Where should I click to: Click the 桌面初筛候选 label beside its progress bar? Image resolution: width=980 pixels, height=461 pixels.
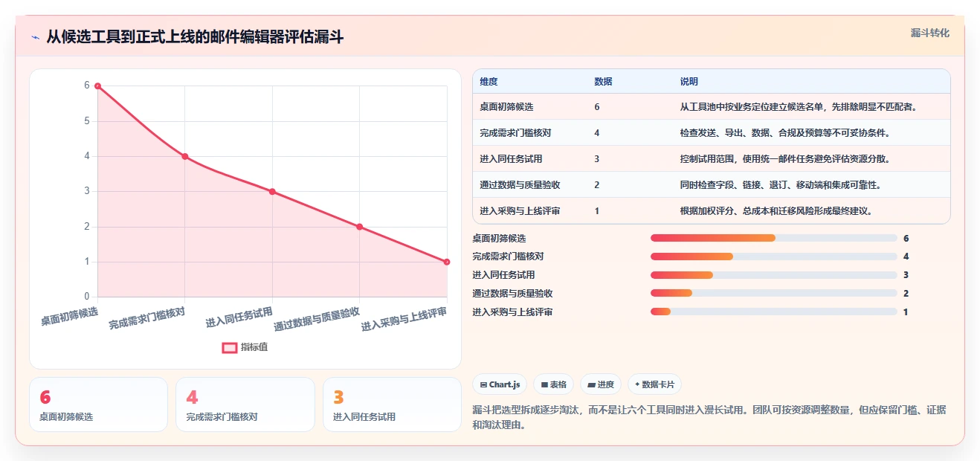[499, 238]
